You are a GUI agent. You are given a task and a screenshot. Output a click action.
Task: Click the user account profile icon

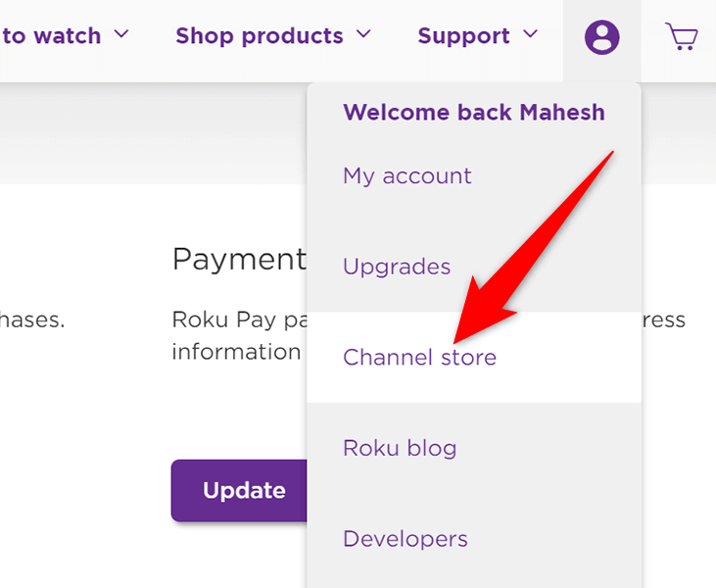pos(601,37)
